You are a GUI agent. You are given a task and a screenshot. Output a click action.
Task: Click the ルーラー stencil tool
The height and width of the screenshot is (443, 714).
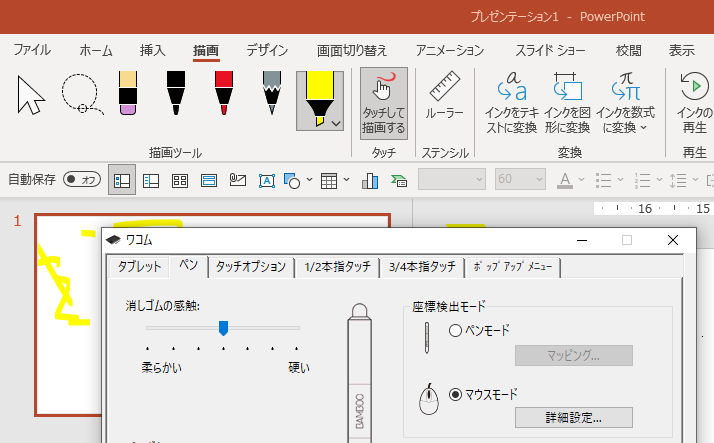(444, 97)
